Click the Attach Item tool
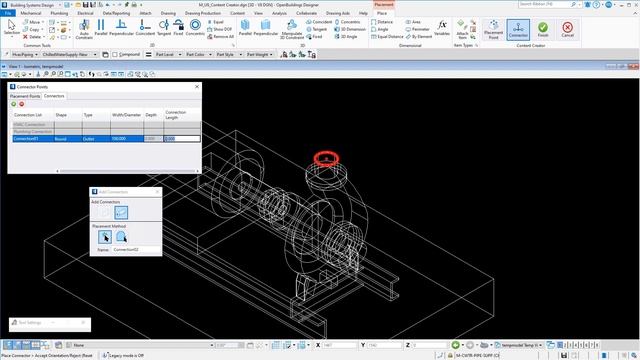Image resolution: width=640 pixels, height=360 pixels. (462, 29)
